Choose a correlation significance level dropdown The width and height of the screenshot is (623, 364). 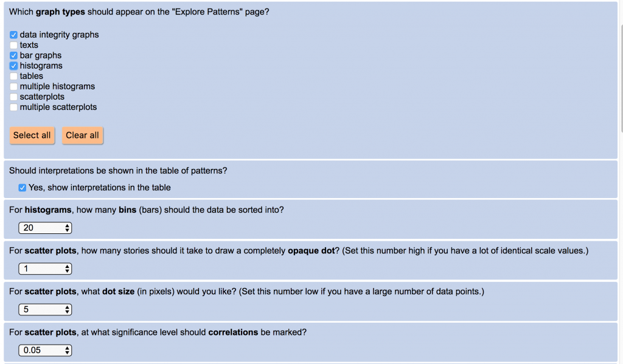(46, 350)
